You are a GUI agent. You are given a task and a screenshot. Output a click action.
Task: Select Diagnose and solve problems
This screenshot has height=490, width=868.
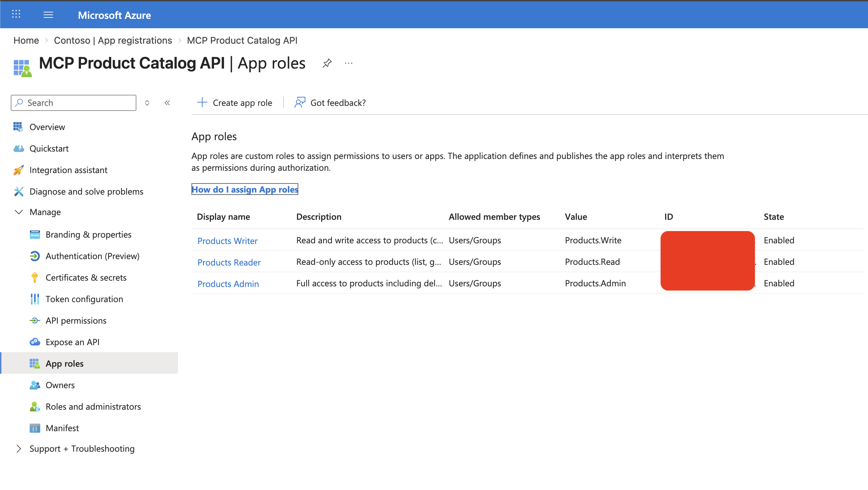coord(86,191)
